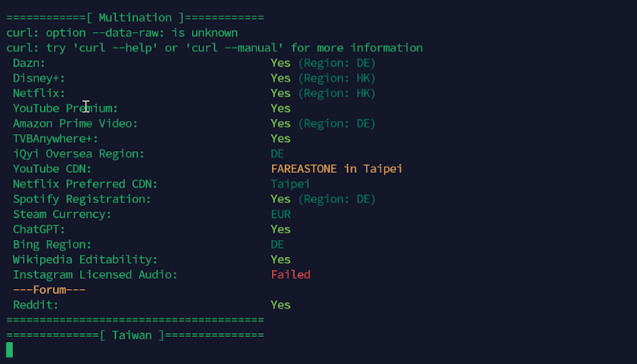637x364 pixels.
Task: Click the curl --data-raw error line
Action: (122, 33)
